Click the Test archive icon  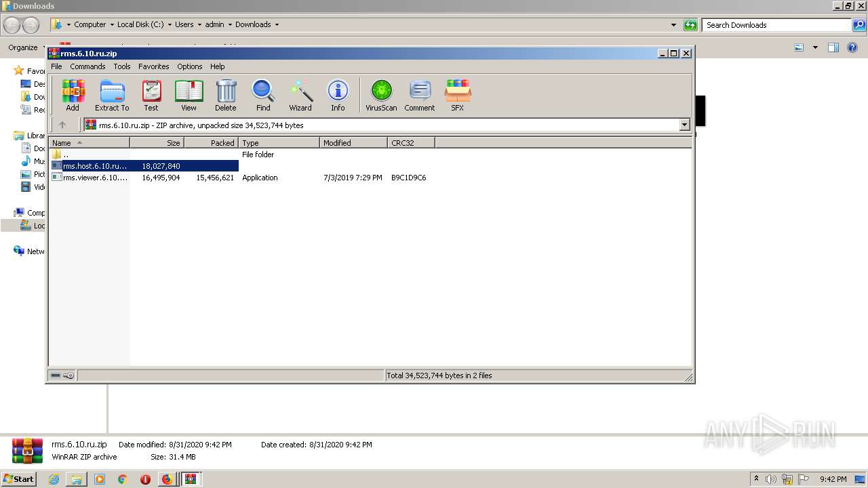151,95
